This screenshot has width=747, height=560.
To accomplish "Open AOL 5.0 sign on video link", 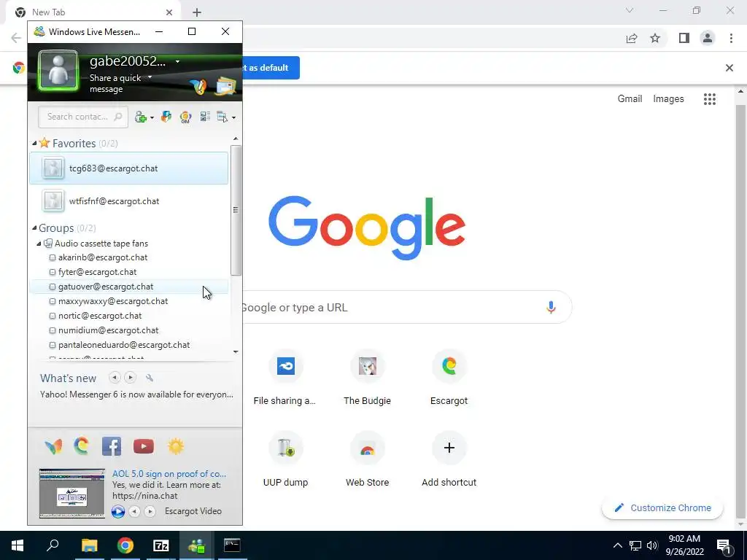I will 169,474.
